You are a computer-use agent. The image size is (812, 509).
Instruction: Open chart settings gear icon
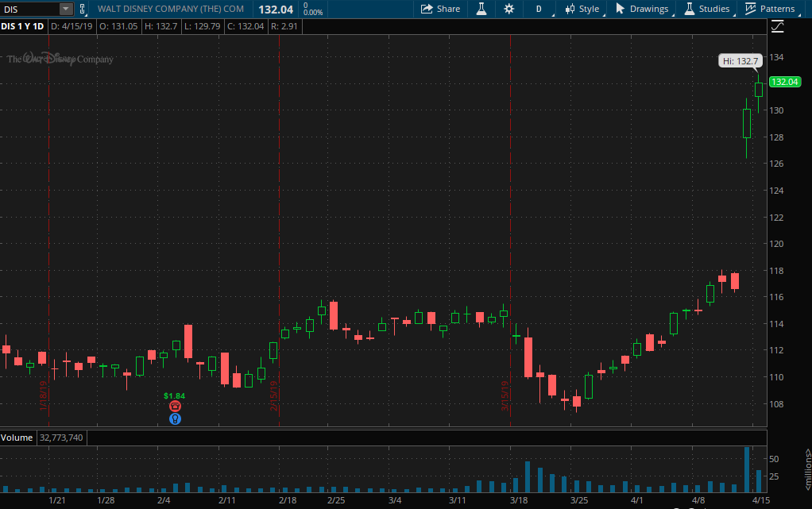[509, 9]
